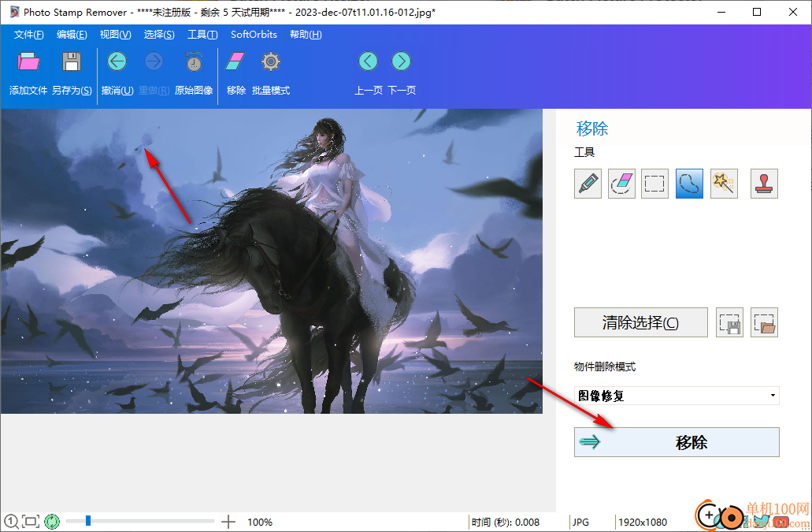
Task: Click the 100% zoom value
Action: click(260, 523)
